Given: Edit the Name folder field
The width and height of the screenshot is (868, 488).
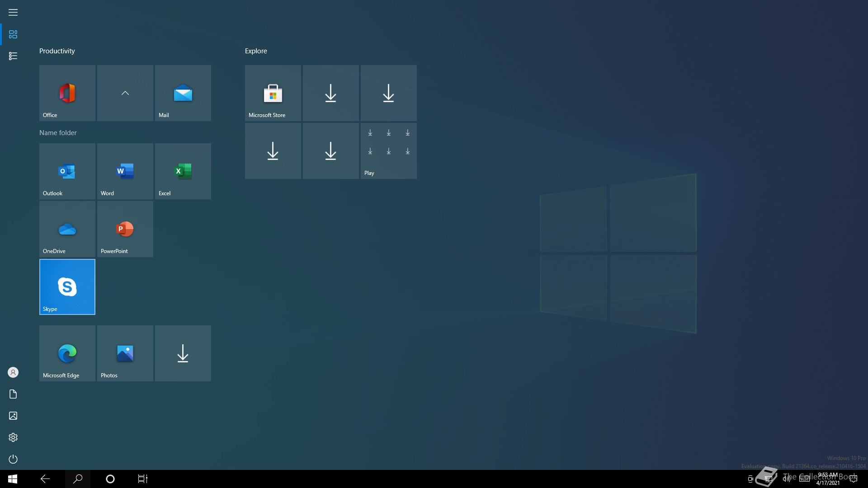Looking at the screenshot, I should click(58, 133).
